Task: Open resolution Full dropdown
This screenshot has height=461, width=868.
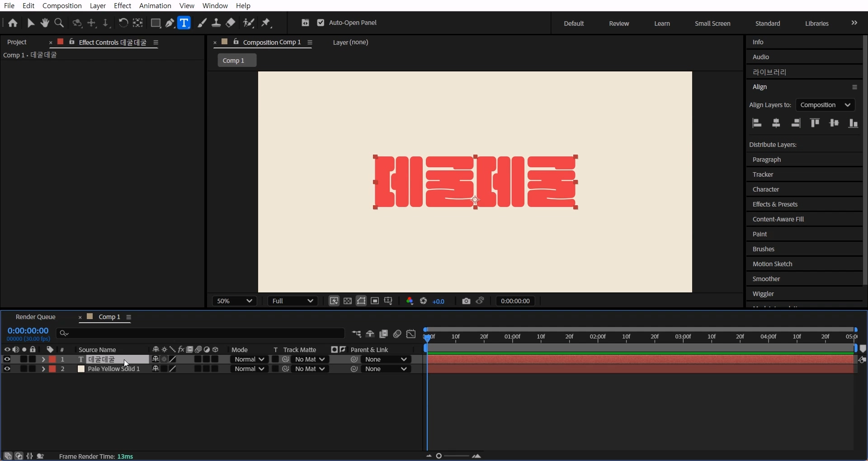Action: 293,301
